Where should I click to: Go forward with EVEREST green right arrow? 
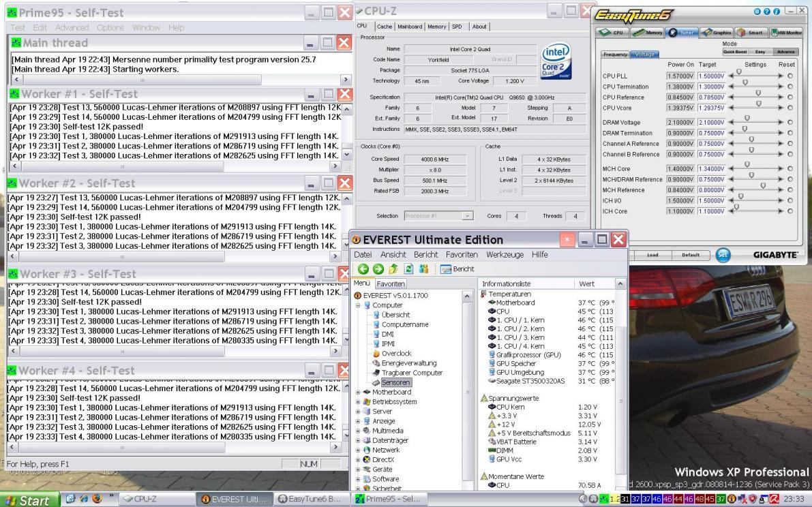point(378,269)
